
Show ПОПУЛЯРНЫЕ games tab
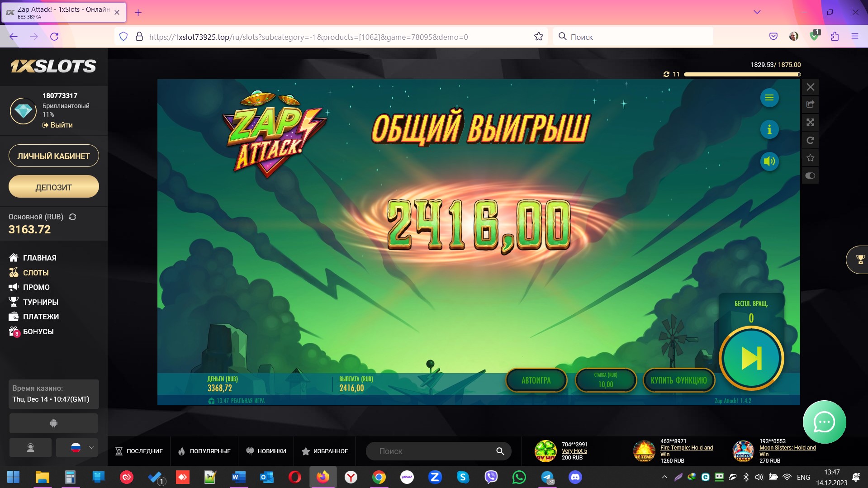[x=204, y=451]
